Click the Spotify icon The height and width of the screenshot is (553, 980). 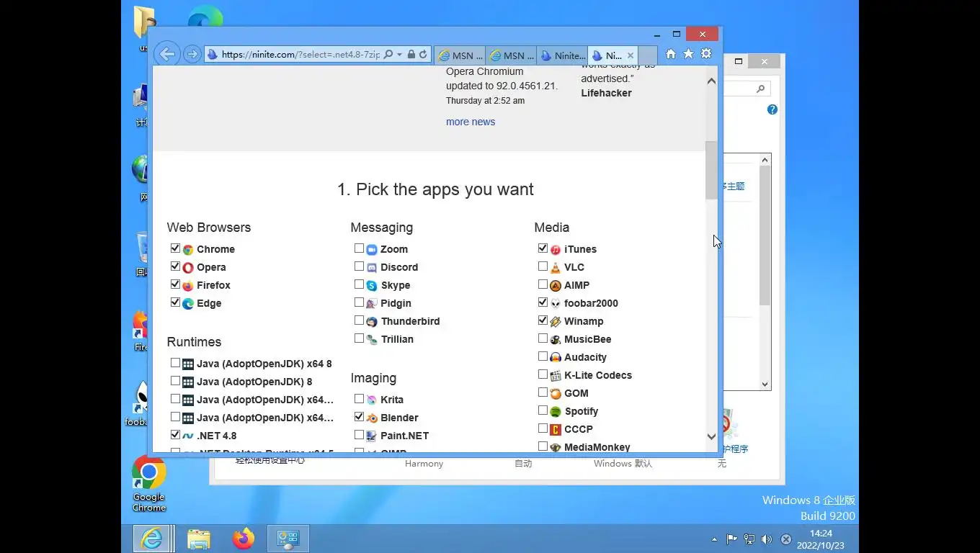(556, 411)
